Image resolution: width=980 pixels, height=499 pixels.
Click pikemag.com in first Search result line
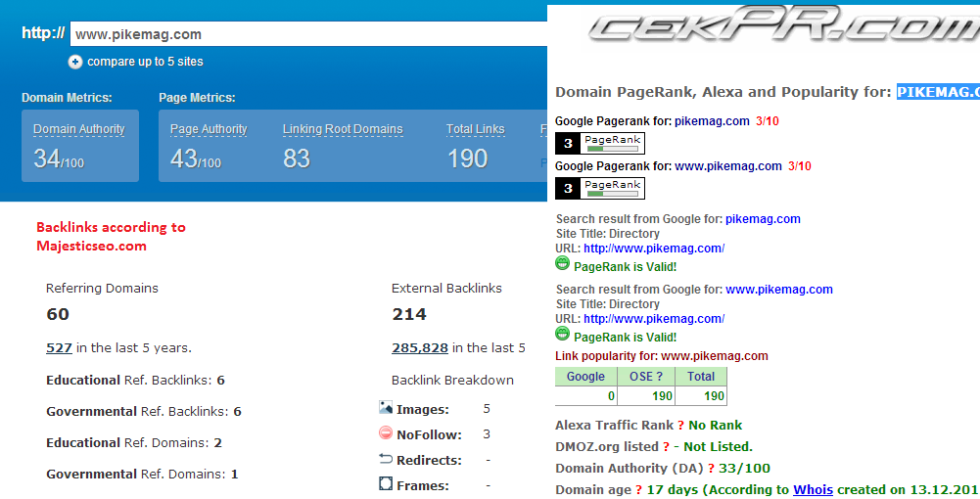763,219
